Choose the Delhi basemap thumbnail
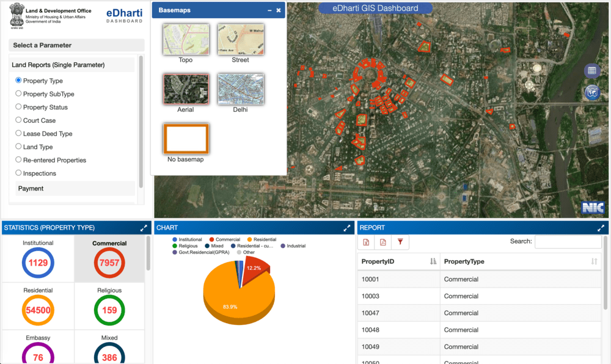This screenshot has height=364, width=611. [241, 89]
